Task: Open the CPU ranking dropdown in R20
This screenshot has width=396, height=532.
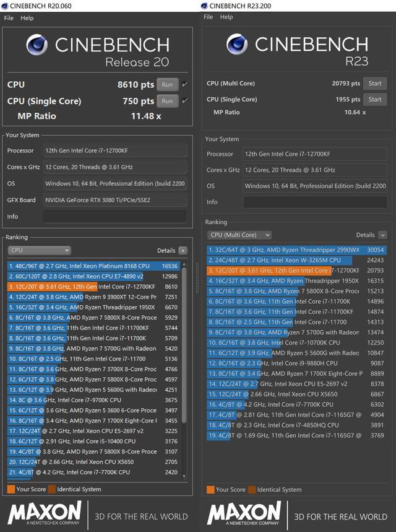Action: tap(40, 250)
